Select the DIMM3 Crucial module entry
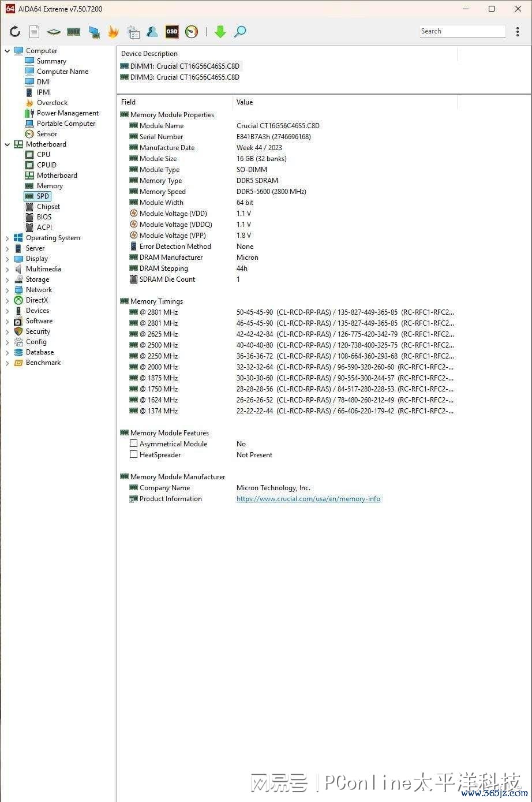 tap(179, 77)
